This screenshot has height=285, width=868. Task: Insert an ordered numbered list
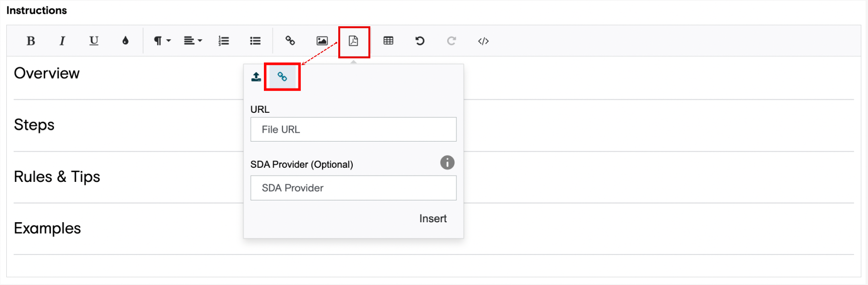(224, 41)
